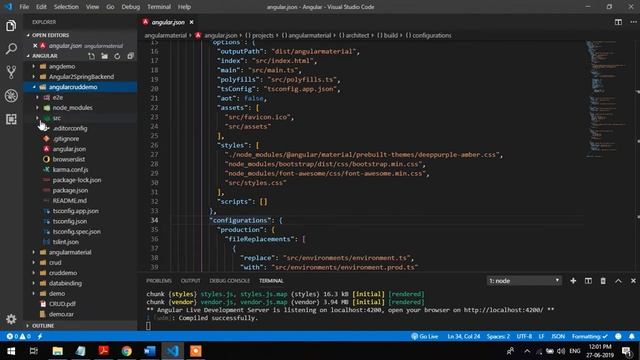Split the editor to the right
The image size is (640, 360).
tap(618, 22)
